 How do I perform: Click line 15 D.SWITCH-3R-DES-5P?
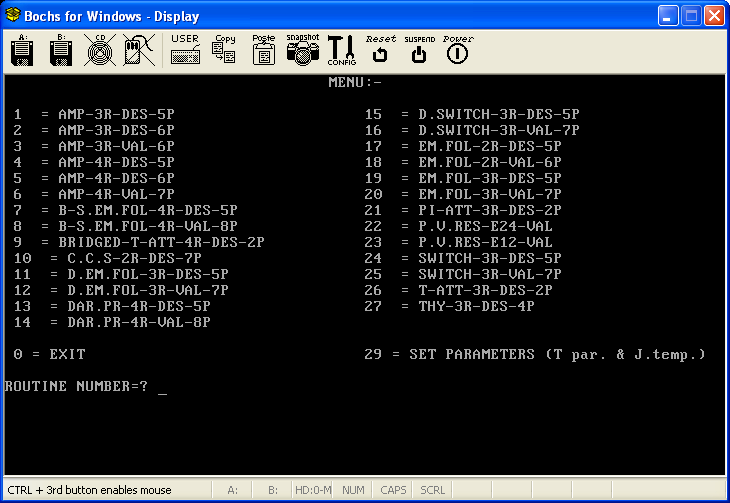point(472,114)
